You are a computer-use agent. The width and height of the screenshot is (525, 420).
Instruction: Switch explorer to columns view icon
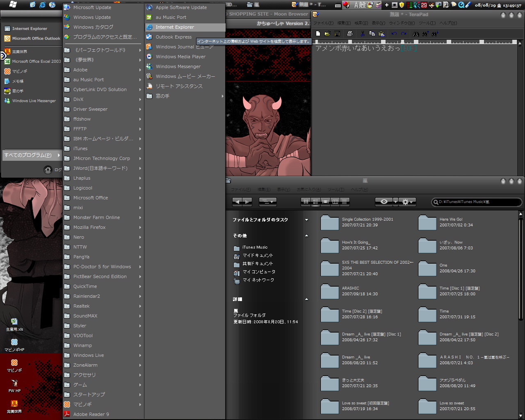click(335, 202)
